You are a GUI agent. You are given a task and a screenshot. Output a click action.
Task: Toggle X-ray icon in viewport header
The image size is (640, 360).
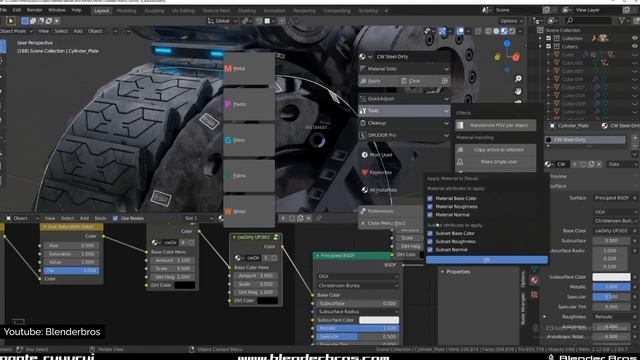coord(478,31)
